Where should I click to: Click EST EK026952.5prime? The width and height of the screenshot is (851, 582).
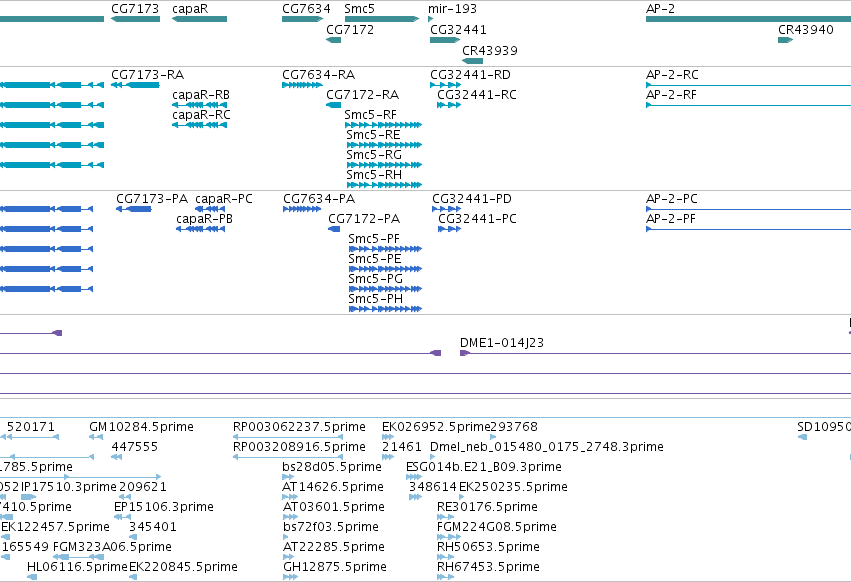coord(388,437)
